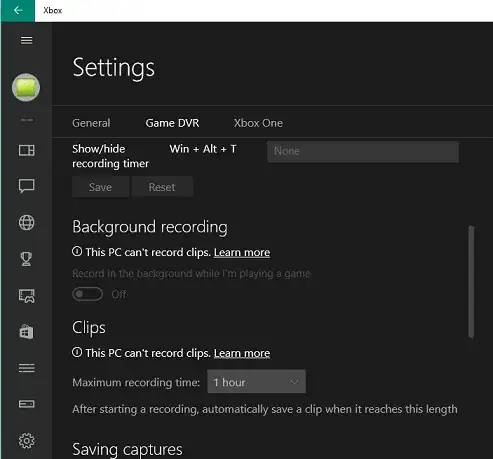Click the 'Show/hide recording timer' label
The image size is (493, 459).
pyautogui.click(x=110, y=156)
